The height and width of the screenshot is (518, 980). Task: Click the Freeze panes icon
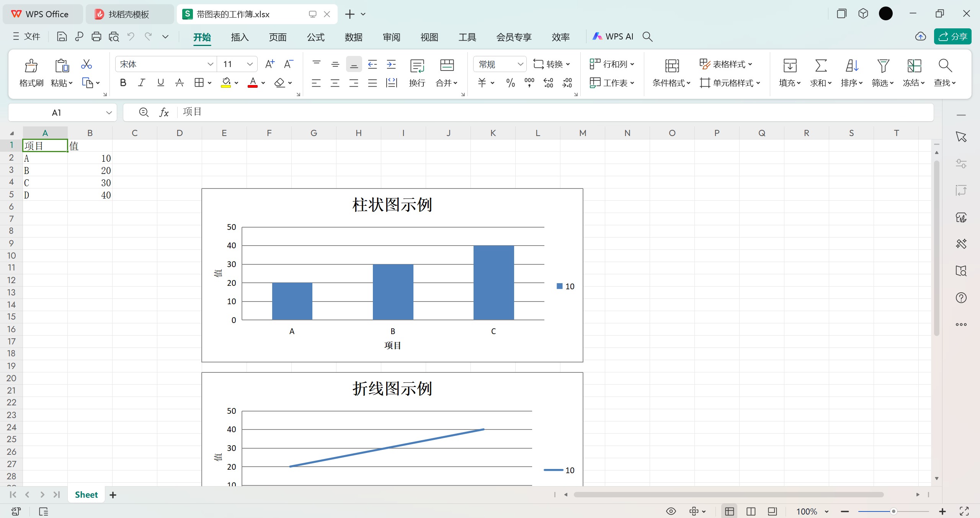(914, 66)
